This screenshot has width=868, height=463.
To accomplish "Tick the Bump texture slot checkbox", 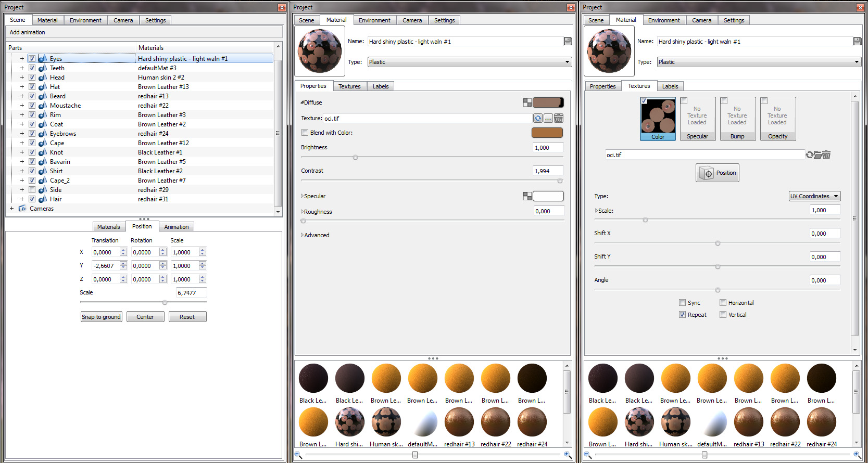I will tap(724, 101).
